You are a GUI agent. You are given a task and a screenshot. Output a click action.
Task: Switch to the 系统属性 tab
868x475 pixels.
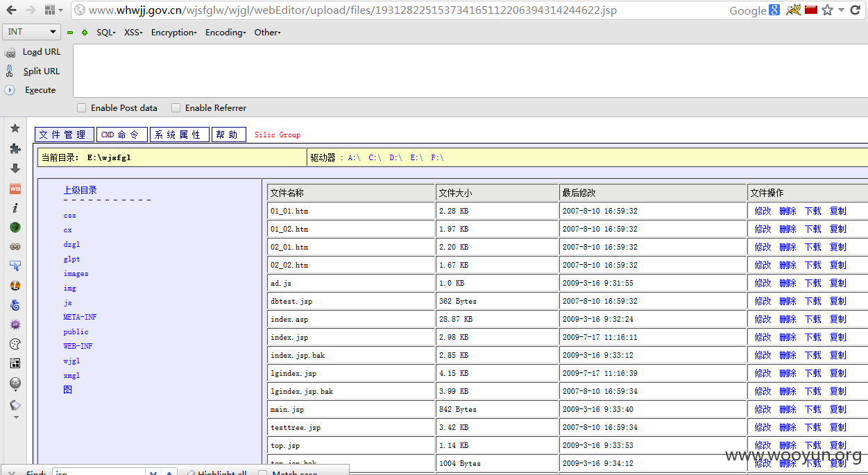(x=180, y=135)
